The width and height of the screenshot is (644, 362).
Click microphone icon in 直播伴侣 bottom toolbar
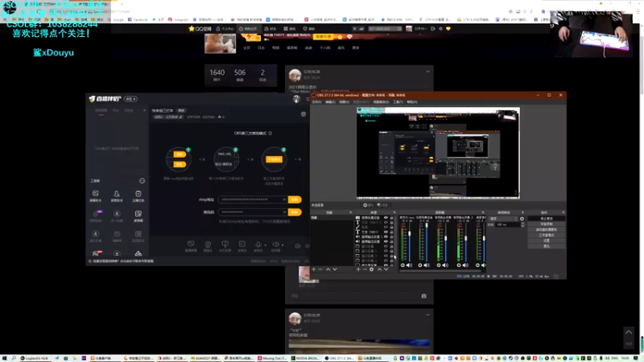tap(258, 245)
